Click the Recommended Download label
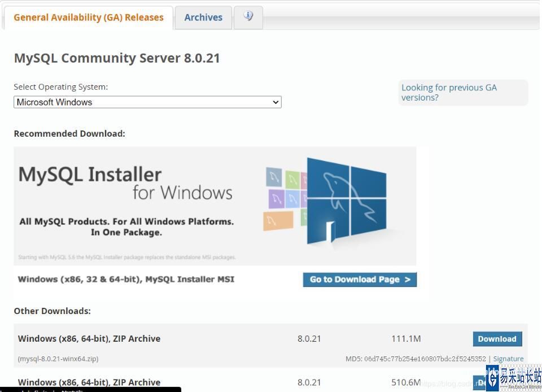The image size is (542, 392). (x=69, y=134)
